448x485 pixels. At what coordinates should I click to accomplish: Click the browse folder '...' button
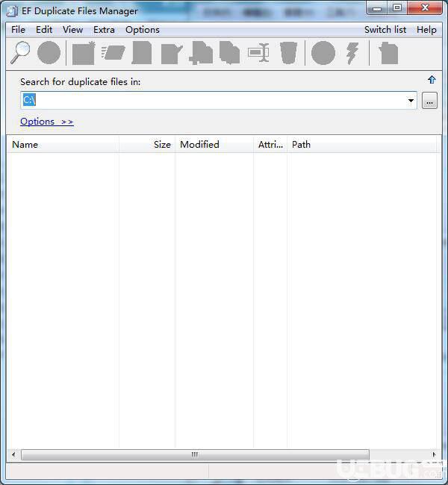tap(429, 101)
